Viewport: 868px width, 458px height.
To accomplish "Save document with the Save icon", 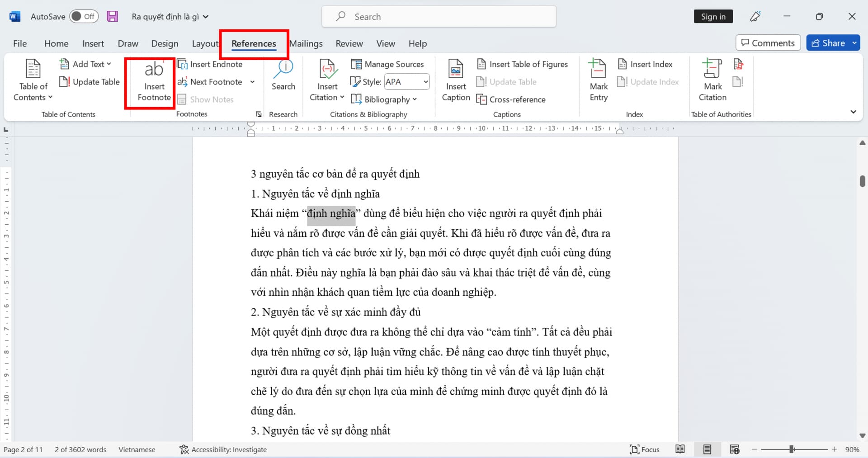I will click(112, 17).
